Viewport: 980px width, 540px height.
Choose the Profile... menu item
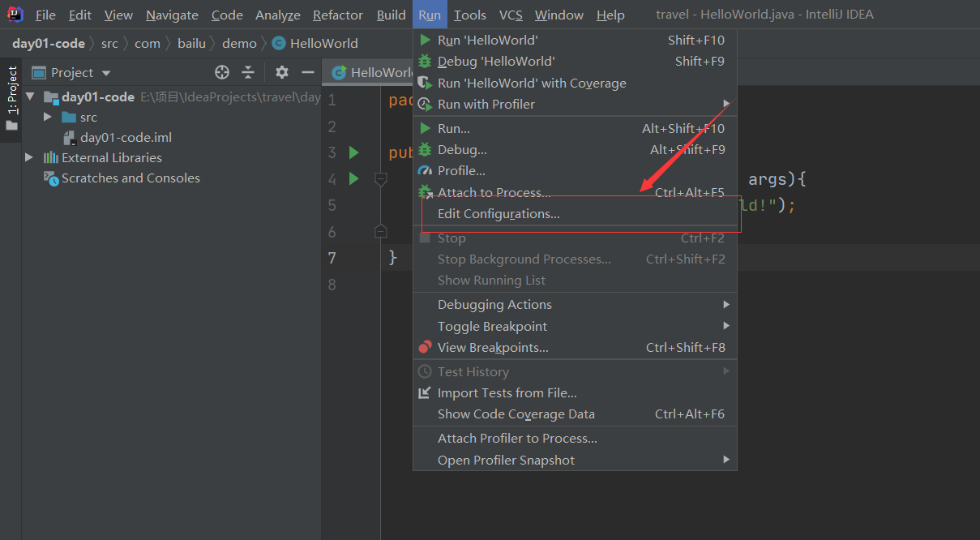pos(575,170)
